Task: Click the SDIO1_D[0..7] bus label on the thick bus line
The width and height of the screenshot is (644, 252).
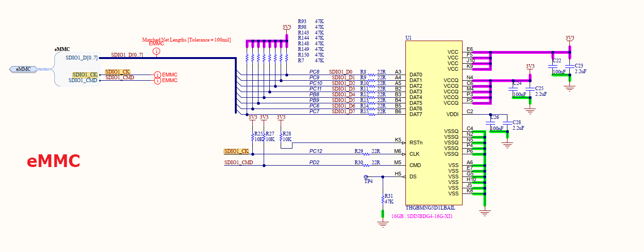Action: pos(127,55)
